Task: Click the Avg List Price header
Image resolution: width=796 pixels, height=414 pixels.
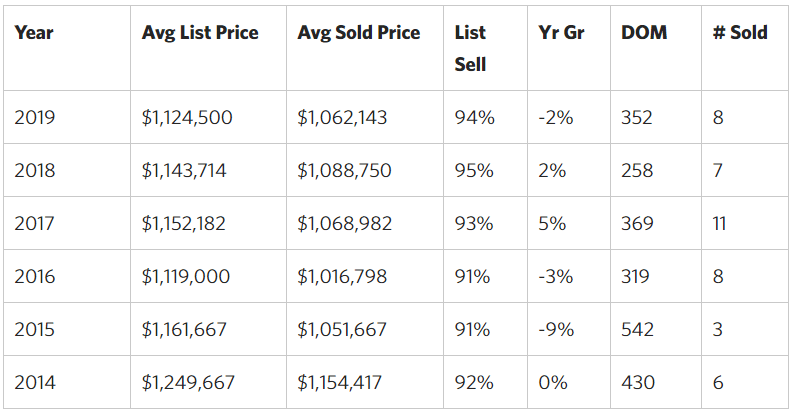Action: (200, 32)
